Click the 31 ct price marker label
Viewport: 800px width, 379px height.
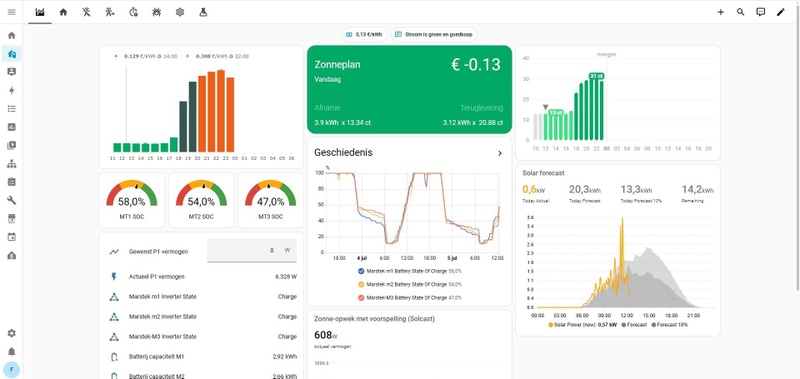596,76
